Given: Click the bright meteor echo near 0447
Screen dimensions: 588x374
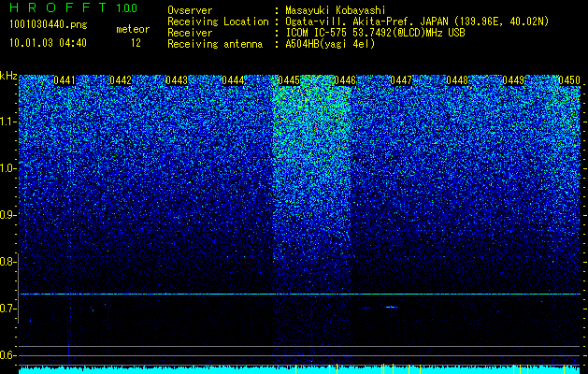Looking at the screenshot, I should click(391, 307).
